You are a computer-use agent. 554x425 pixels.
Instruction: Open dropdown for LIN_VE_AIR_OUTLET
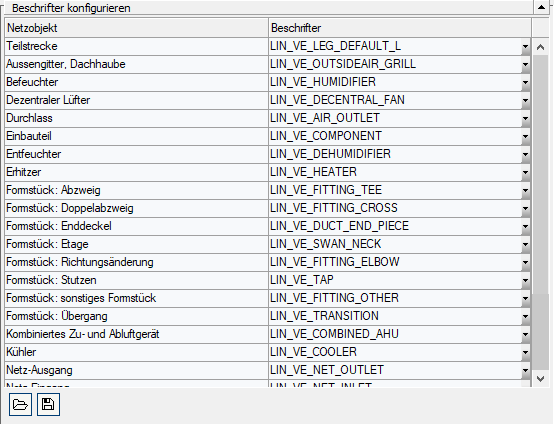coord(525,118)
